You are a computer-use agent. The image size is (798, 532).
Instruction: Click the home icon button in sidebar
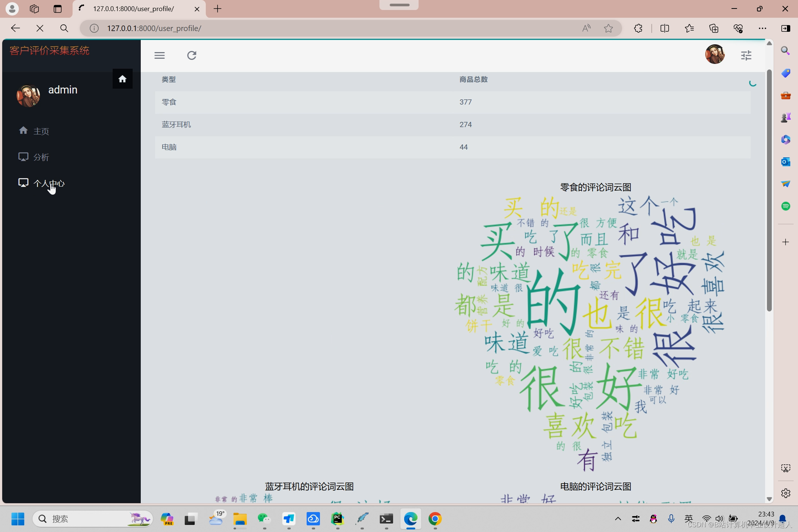pos(122,79)
